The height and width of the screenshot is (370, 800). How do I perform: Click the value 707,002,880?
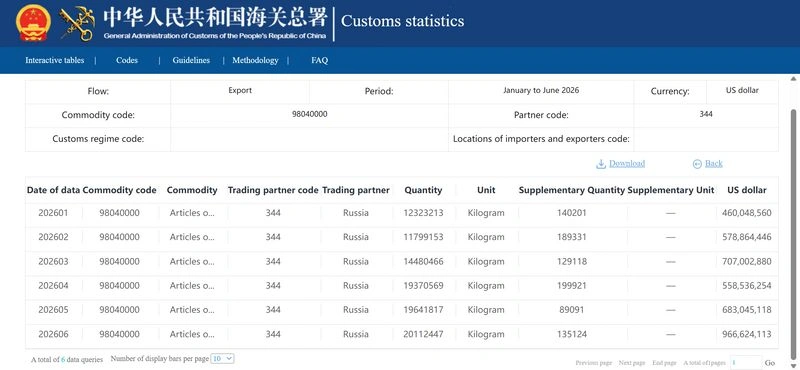(x=746, y=261)
